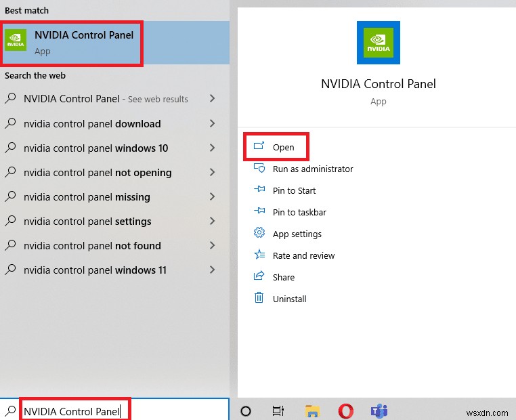Screen dimensions: 516x420
Task: Open Microsoft Teams from taskbar
Action: point(379,411)
